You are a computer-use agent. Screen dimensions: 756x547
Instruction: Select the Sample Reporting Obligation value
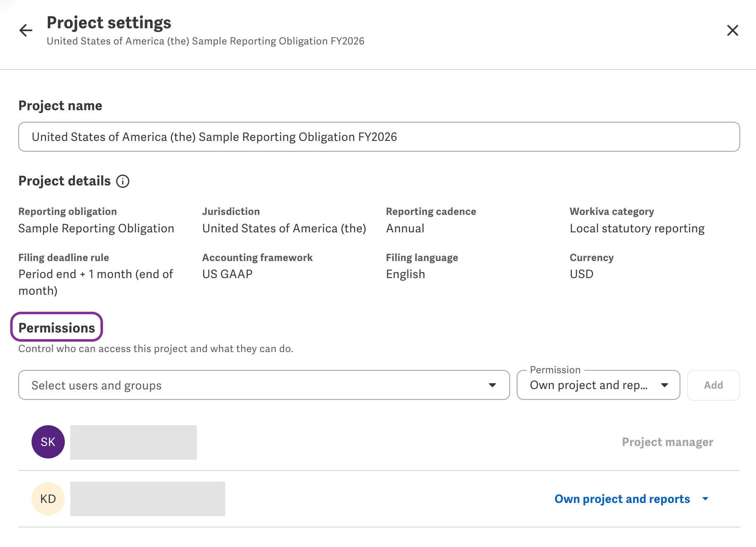click(x=96, y=228)
